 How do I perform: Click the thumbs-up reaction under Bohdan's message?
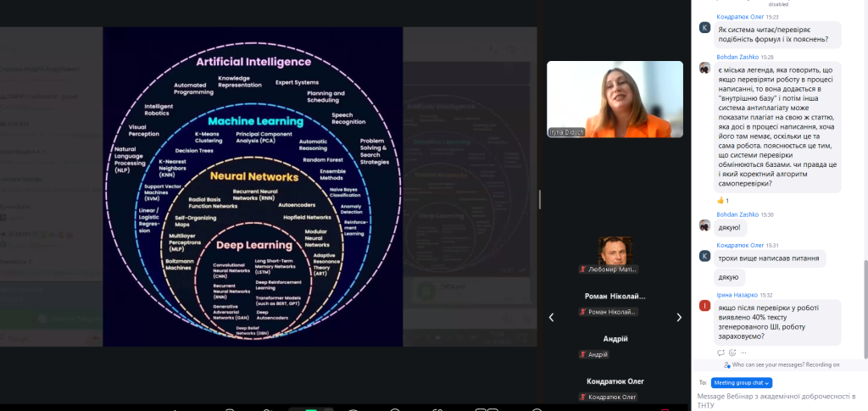click(725, 200)
